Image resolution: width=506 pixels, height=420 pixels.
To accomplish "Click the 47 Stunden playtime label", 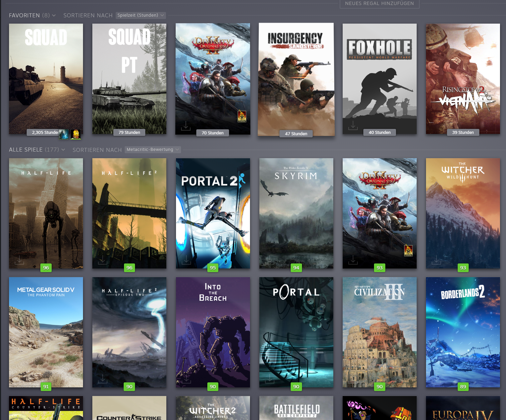I will pos(296,134).
